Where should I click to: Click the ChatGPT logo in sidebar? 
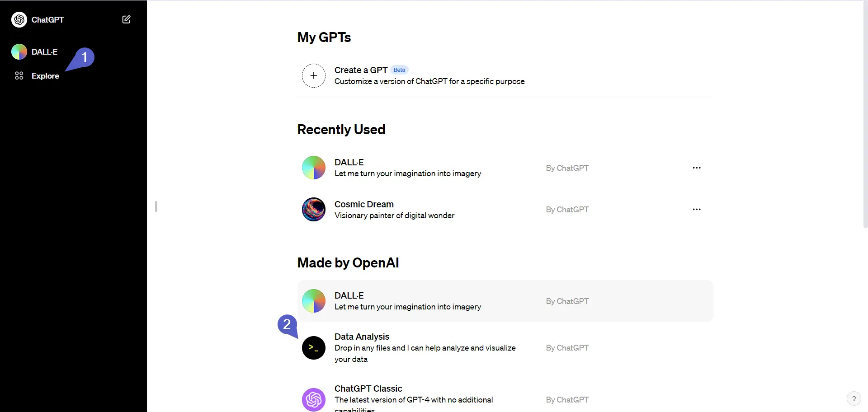(19, 19)
